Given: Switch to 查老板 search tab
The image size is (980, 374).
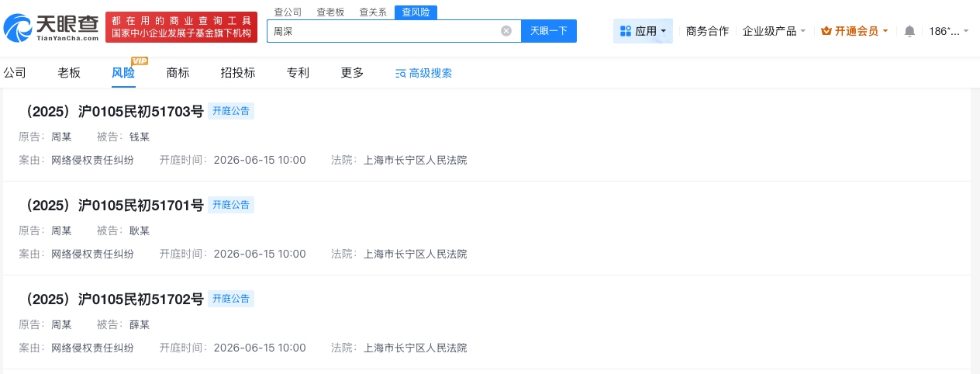Looking at the screenshot, I should (330, 12).
